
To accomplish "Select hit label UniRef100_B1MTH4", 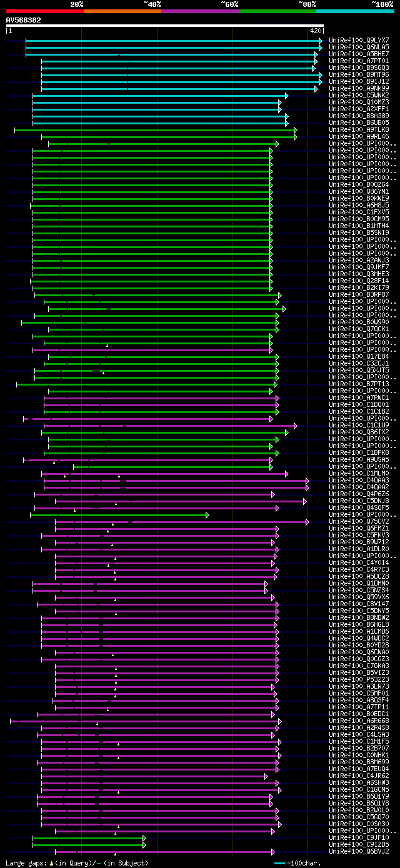I will [359, 226].
